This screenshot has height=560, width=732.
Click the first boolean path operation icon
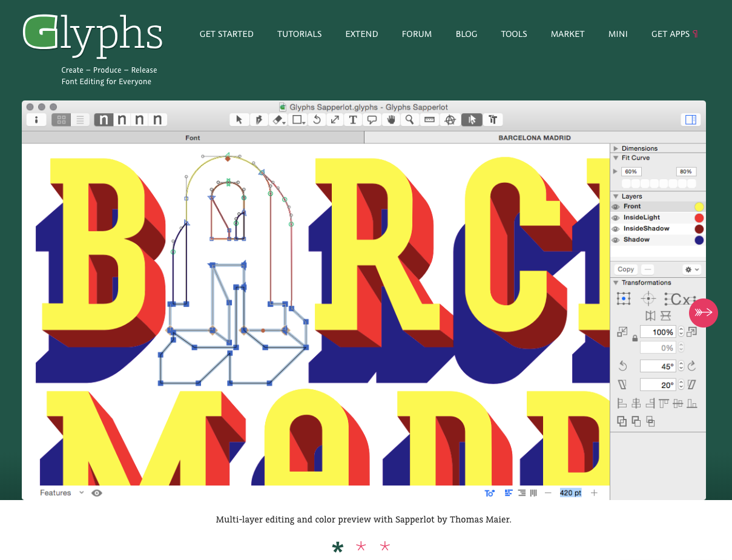(x=622, y=421)
